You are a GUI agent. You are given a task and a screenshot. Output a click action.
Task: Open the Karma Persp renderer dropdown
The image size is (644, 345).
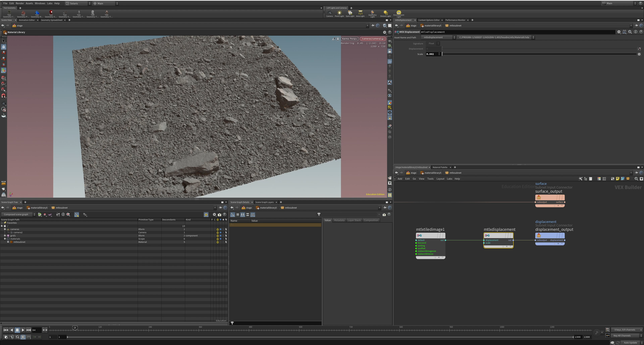pos(350,39)
